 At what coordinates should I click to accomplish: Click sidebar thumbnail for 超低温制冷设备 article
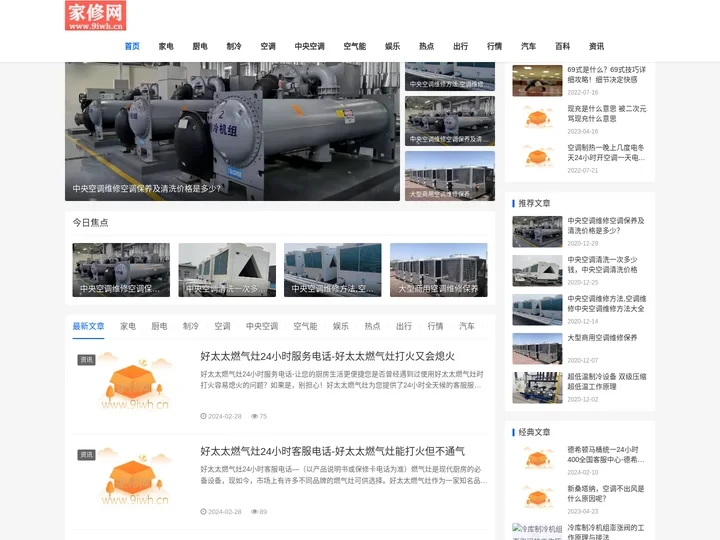[x=537, y=388]
